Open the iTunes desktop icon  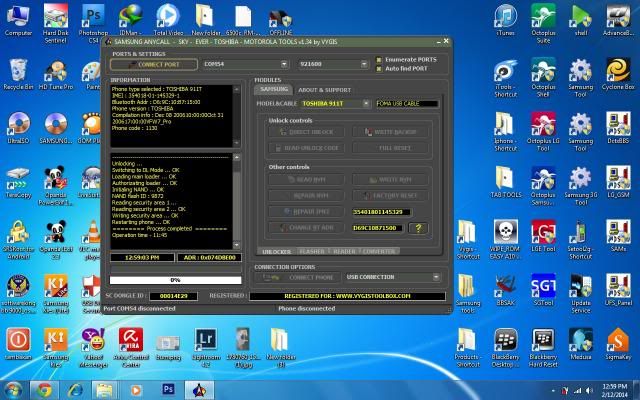[505, 20]
